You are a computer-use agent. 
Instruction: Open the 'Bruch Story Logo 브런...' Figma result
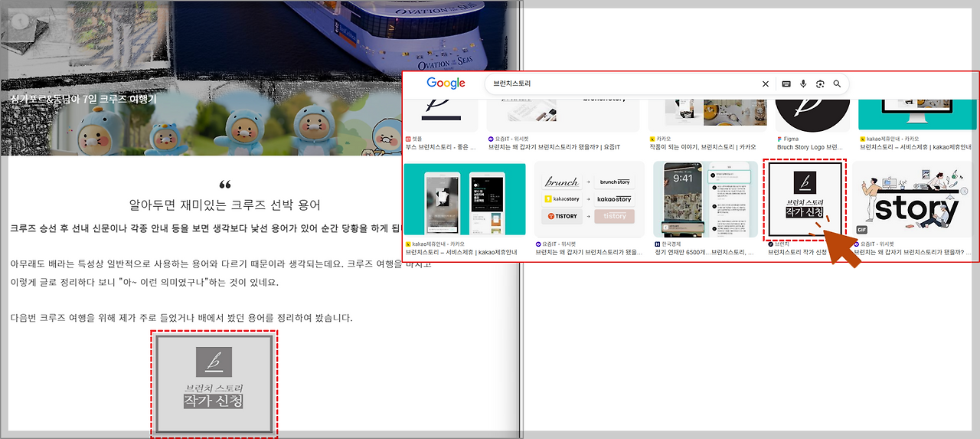pos(809,146)
